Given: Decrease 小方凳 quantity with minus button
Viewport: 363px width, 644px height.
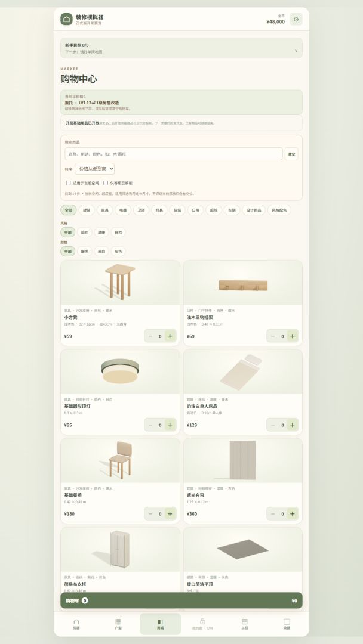Looking at the screenshot, I should pyautogui.click(x=150, y=336).
